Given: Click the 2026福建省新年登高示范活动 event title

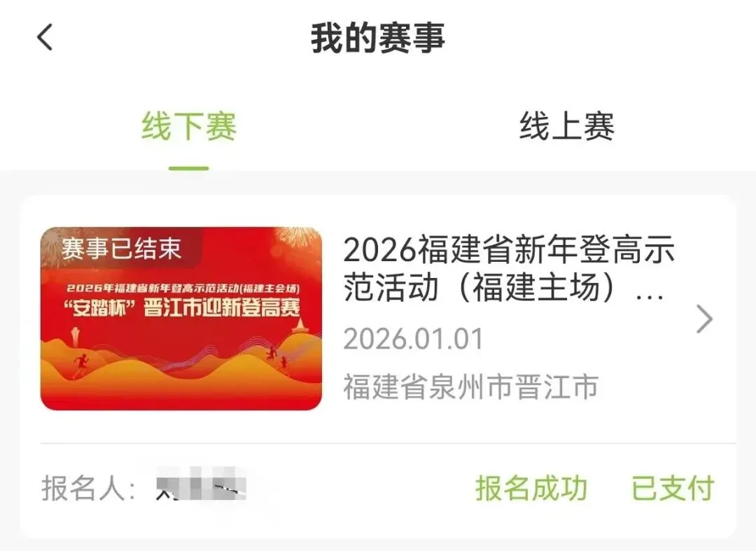Looking at the screenshot, I should point(509,269).
